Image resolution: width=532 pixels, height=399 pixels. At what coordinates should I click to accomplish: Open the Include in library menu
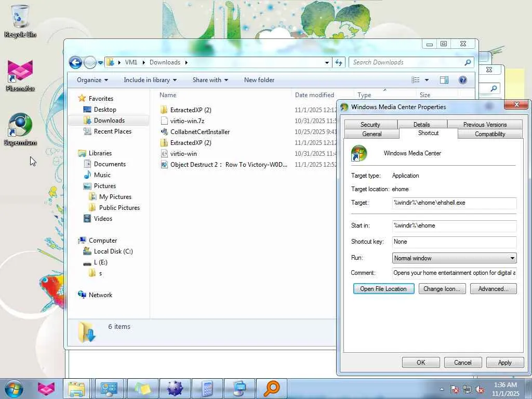pos(150,80)
